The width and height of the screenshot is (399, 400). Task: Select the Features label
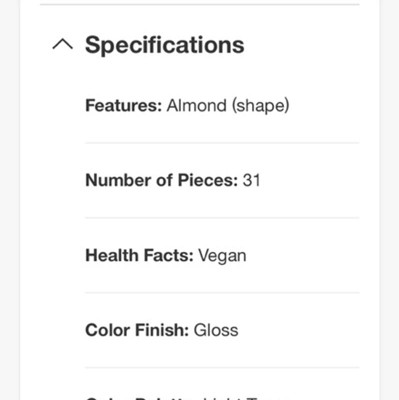coord(124,105)
